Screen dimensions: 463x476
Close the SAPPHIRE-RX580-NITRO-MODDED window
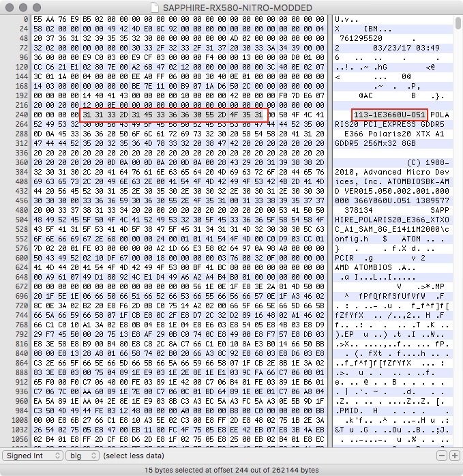point(10,8)
